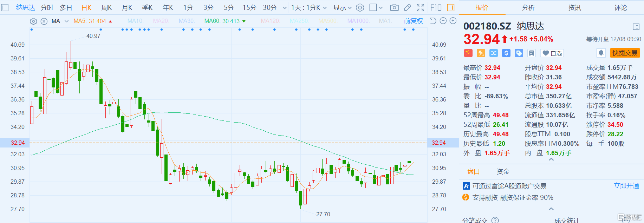Add stock to 自选 watchlist
This screenshot has width=644, height=223.
pyautogui.click(x=552, y=53)
